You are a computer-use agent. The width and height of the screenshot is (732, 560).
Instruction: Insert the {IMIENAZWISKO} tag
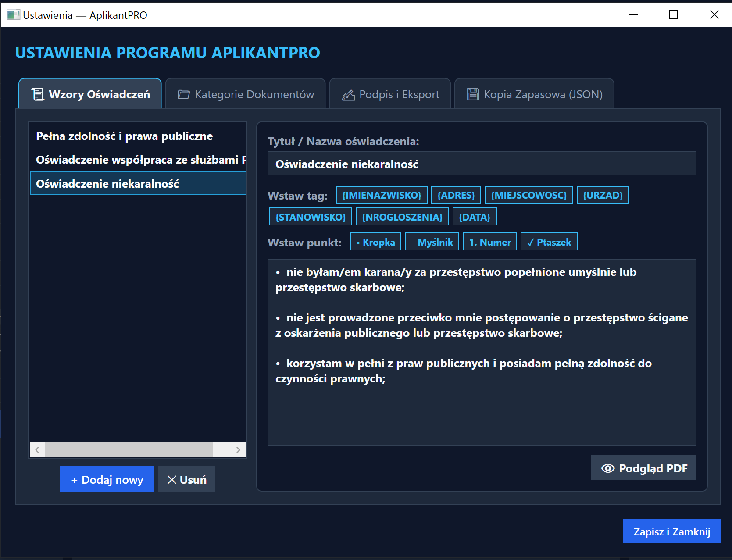(382, 195)
